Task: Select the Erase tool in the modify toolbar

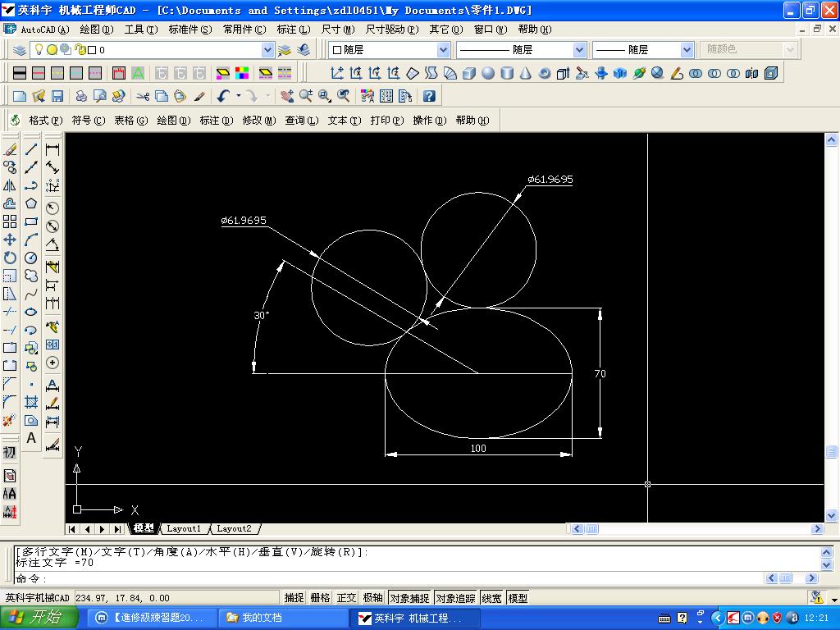Action: (x=10, y=149)
